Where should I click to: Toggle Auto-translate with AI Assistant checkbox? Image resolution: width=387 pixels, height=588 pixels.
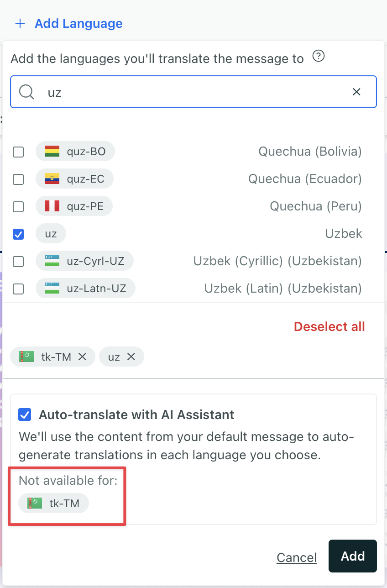tap(25, 415)
